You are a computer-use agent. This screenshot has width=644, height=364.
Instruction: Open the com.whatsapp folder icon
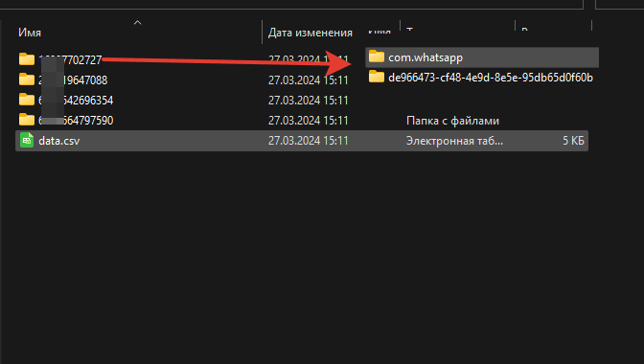click(x=377, y=57)
